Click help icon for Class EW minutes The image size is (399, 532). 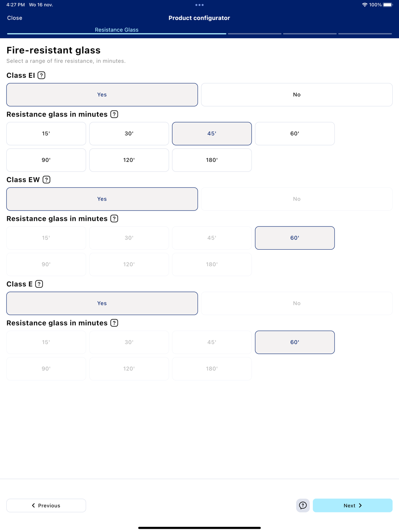[114, 219]
